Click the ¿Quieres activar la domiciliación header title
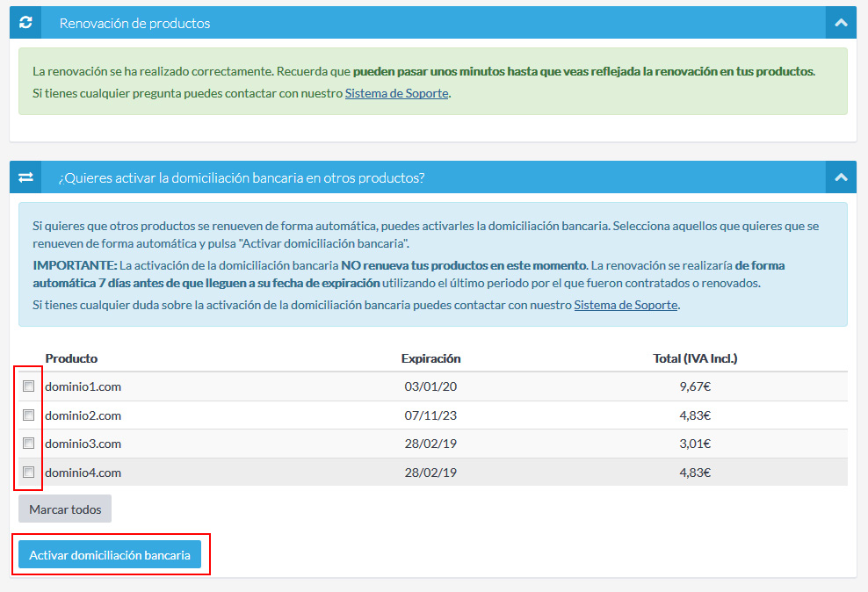 [x=242, y=177]
